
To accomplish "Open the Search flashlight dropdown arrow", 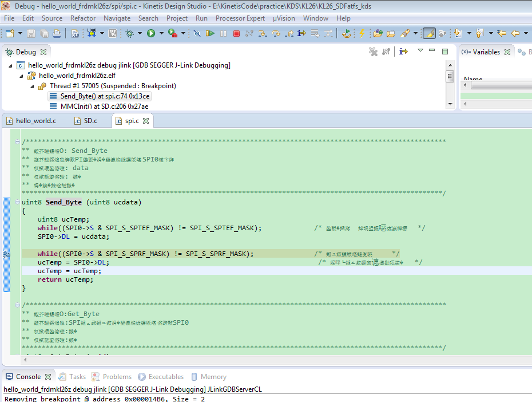I will (x=415, y=33).
